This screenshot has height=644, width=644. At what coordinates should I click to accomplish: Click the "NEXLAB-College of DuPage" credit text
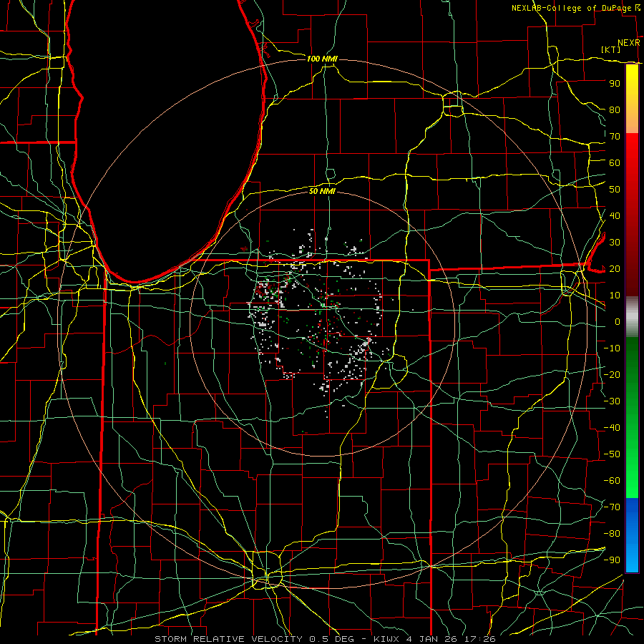pyautogui.click(x=572, y=8)
